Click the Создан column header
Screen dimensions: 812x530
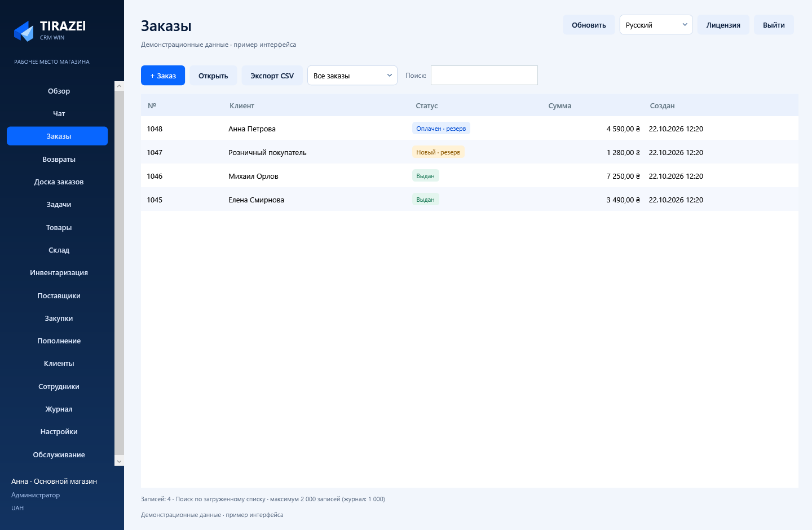tap(662, 105)
